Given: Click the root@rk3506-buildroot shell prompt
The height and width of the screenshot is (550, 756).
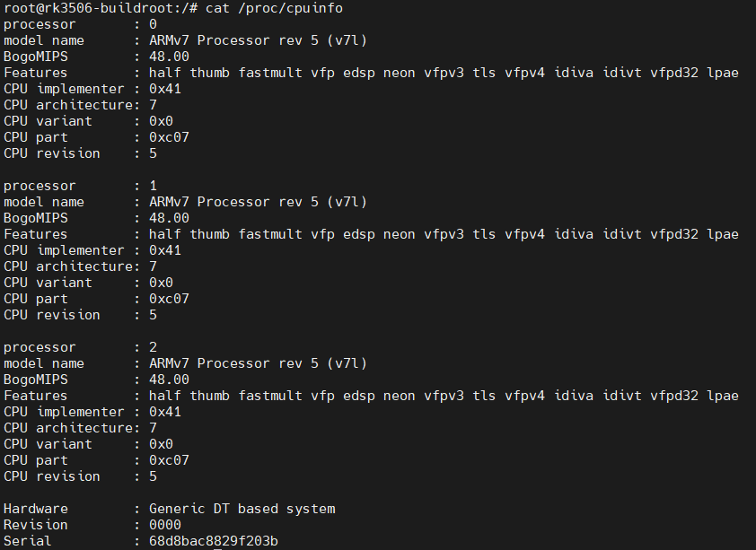Looking at the screenshot, I should click(101, 8).
